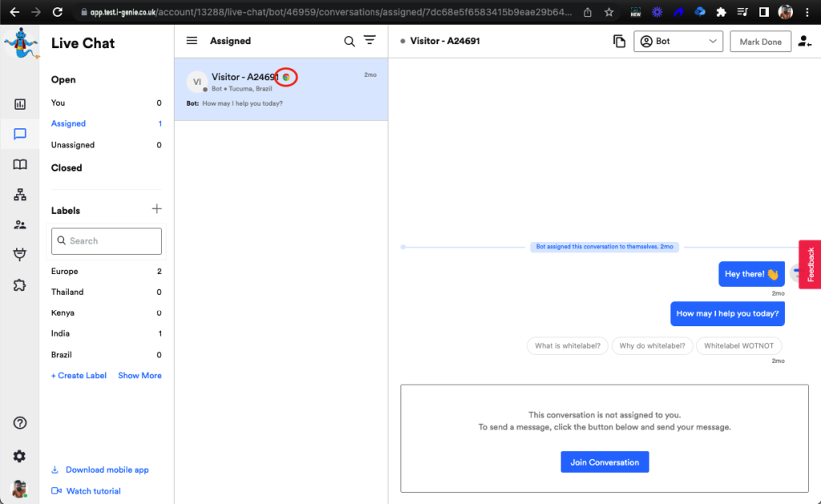This screenshot has height=504, width=821.
Task: Open the bot builder flow icon
Action: click(x=20, y=195)
